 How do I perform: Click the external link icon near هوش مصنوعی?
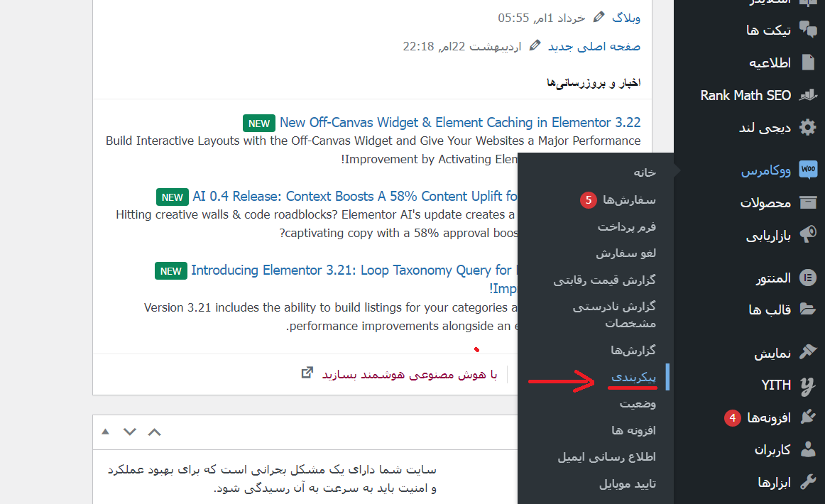307,373
